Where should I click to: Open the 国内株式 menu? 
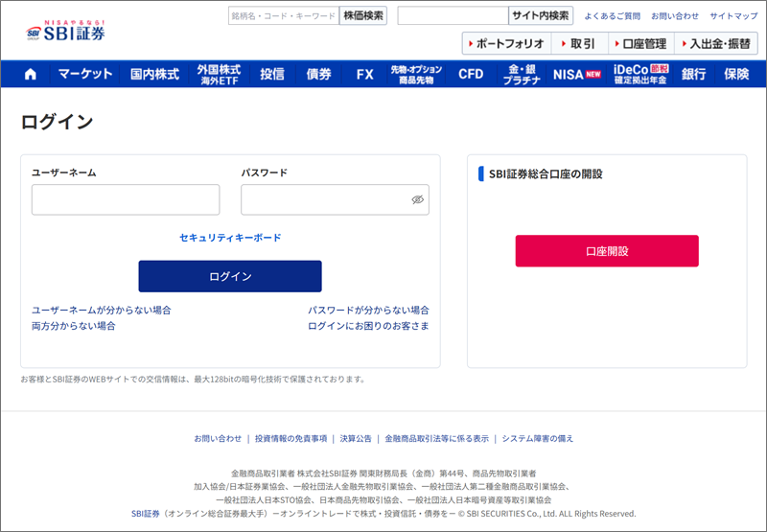point(154,74)
